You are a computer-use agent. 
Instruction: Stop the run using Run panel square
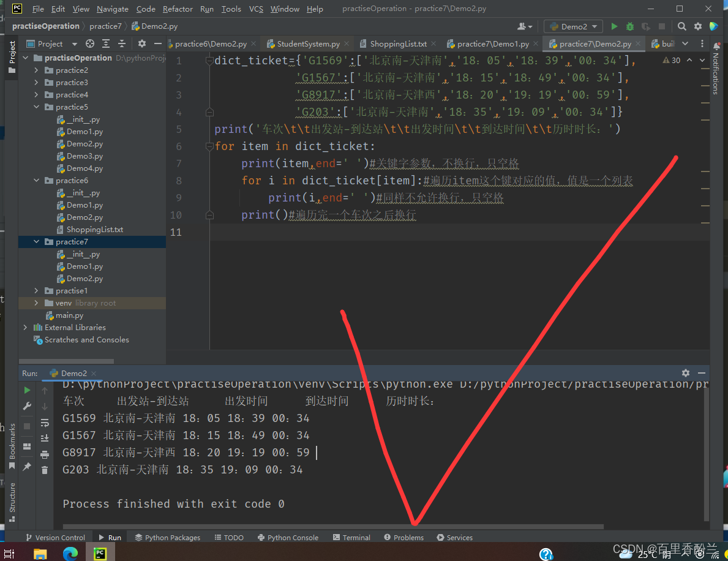coord(27,426)
